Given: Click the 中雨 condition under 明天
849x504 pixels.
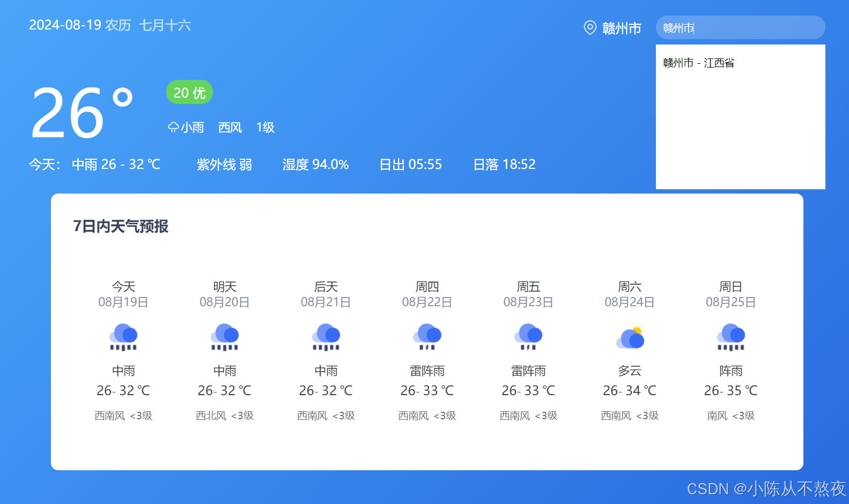Looking at the screenshot, I should pos(225,371).
